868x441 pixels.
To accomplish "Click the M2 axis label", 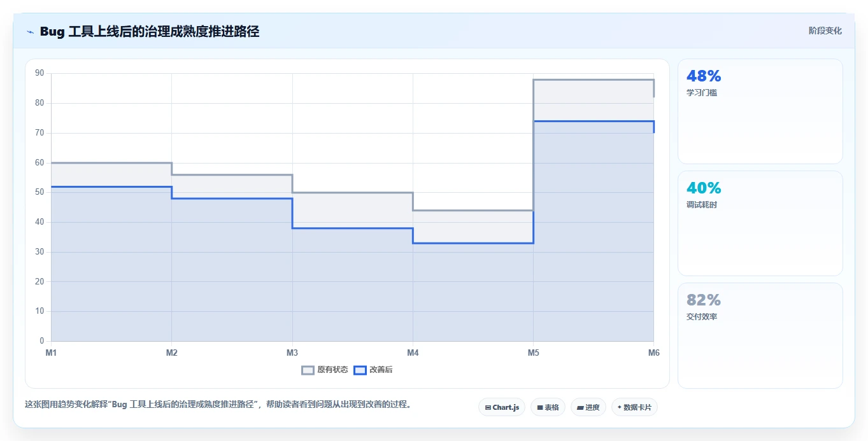I will [171, 353].
